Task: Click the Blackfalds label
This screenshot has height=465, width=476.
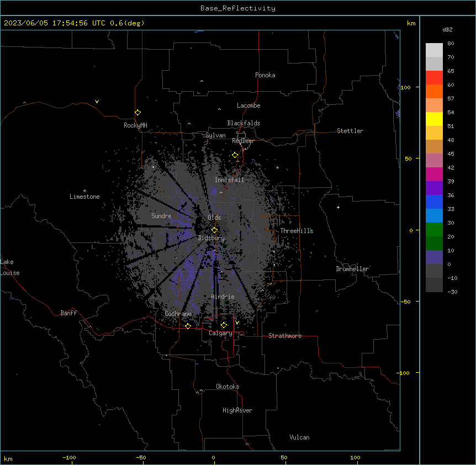Action: pyautogui.click(x=244, y=123)
